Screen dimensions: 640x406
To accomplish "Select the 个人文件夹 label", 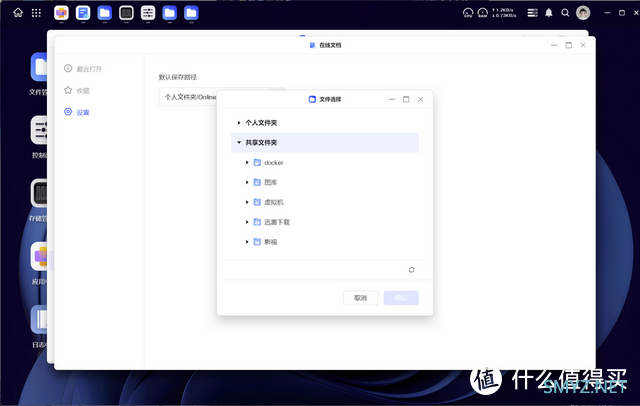I will [x=261, y=122].
